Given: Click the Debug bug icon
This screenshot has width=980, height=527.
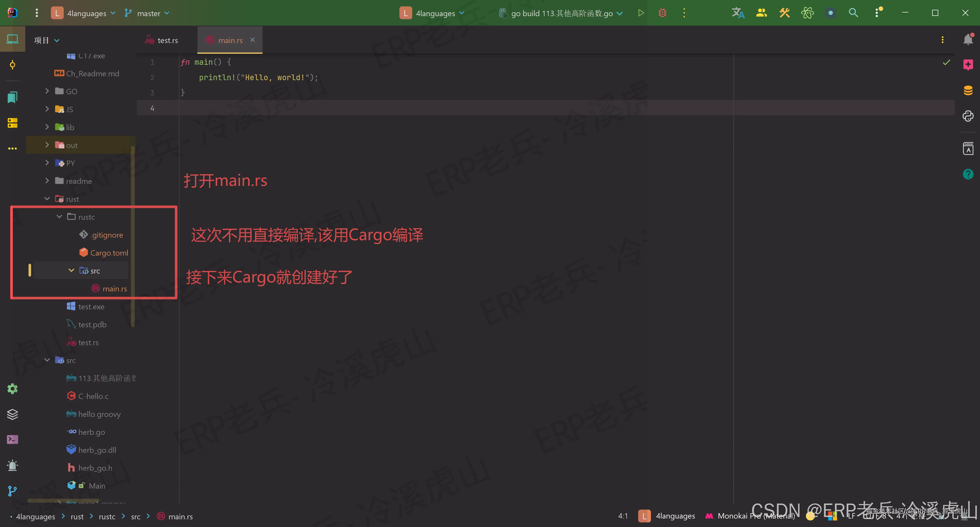Looking at the screenshot, I should coord(662,13).
